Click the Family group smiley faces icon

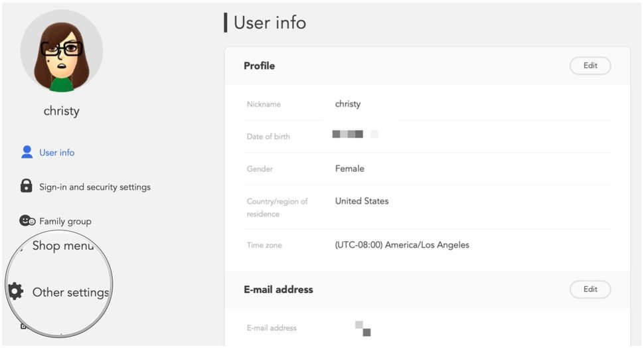point(27,221)
